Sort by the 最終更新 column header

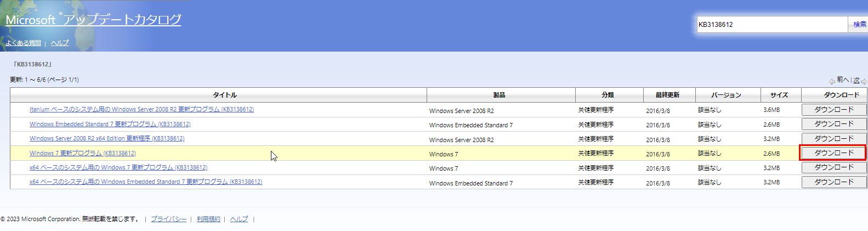[670, 95]
